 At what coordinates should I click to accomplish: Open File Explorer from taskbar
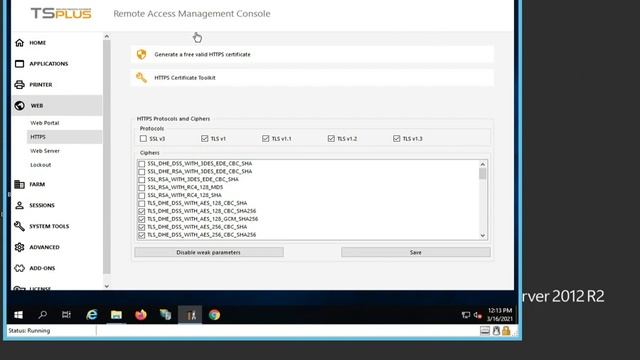(x=116, y=315)
